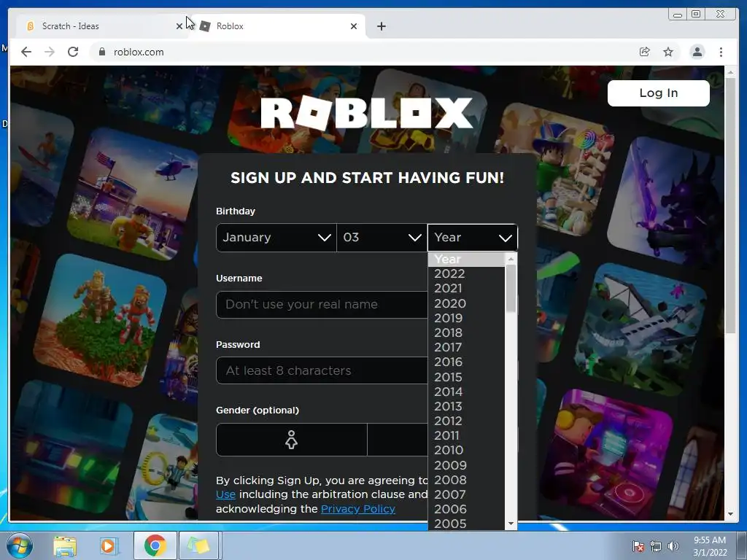Select year 2010 from list
The height and width of the screenshot is (560, 747).
pos(466,451)
